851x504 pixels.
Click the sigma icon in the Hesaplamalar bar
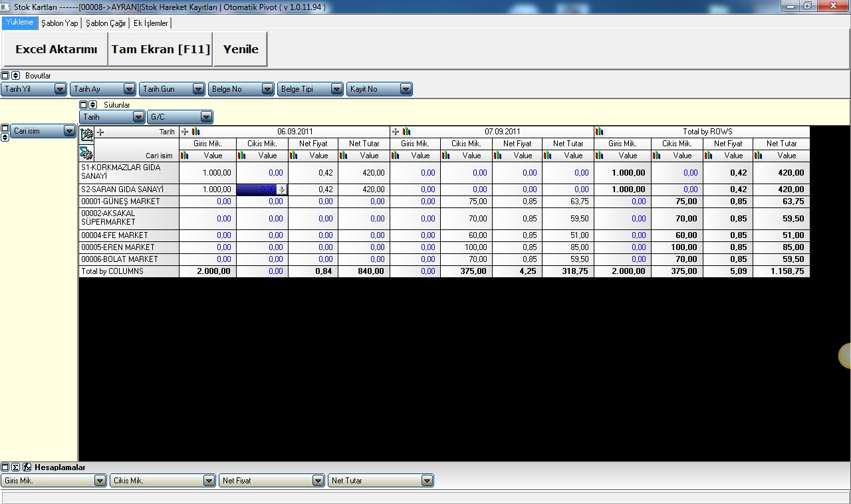pyautogui.click(x=16, y=467)
